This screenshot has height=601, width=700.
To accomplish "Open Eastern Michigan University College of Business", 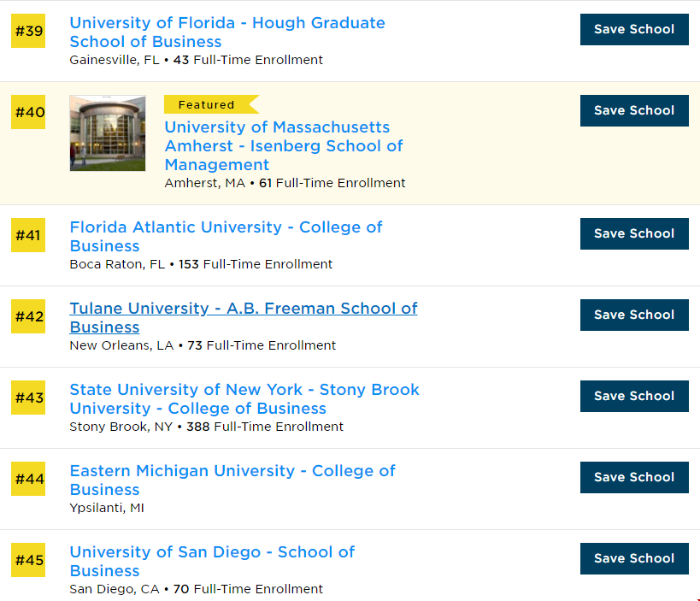I will pyautogui.click(x=232, y=480).
